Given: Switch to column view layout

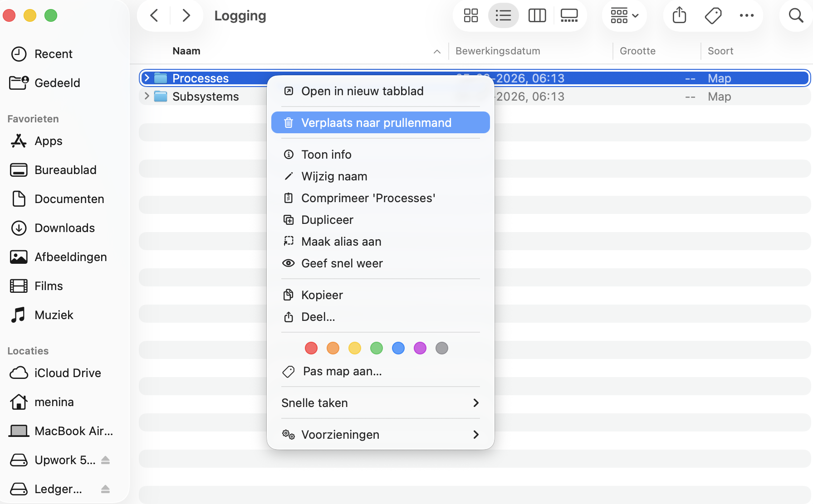Looking at the screenshot, I should (x=537, y=15).
